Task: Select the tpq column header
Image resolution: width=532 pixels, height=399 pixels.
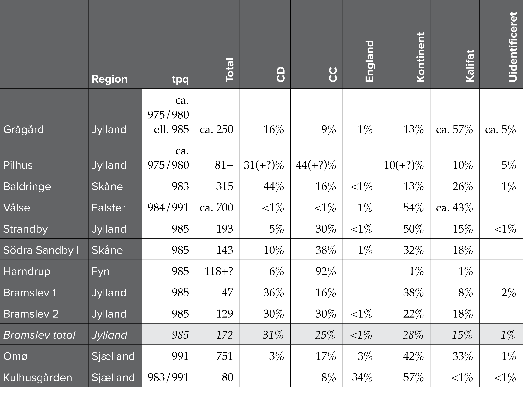Action: click(x=180, y=79)
